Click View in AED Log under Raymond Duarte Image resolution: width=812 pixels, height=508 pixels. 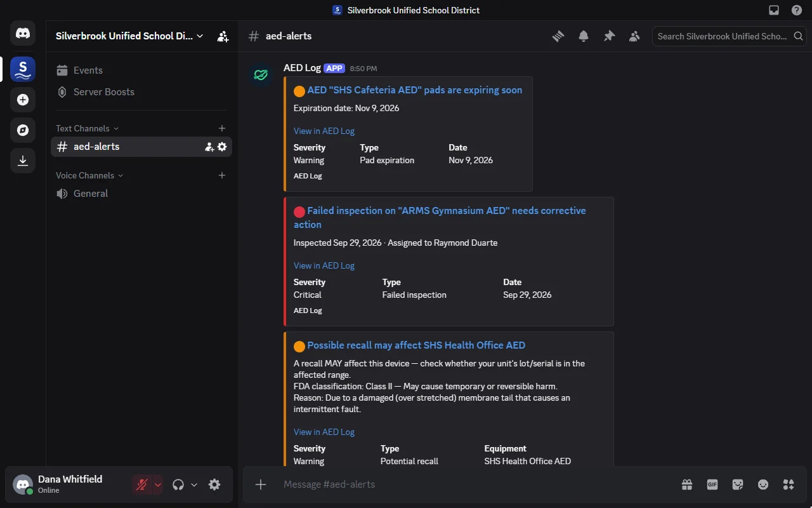pos(324,265)
